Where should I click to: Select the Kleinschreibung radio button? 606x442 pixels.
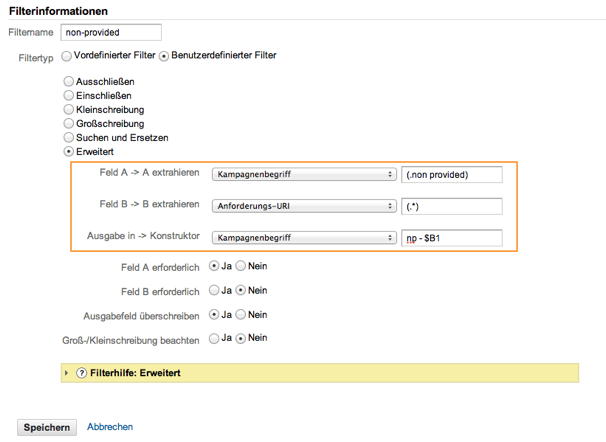click(x=68, y=109)
